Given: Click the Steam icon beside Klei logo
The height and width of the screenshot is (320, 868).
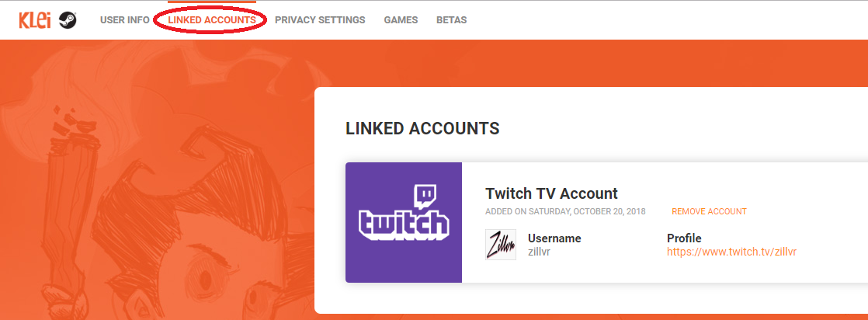Looking at the screenshot, I should coord(67,20).
